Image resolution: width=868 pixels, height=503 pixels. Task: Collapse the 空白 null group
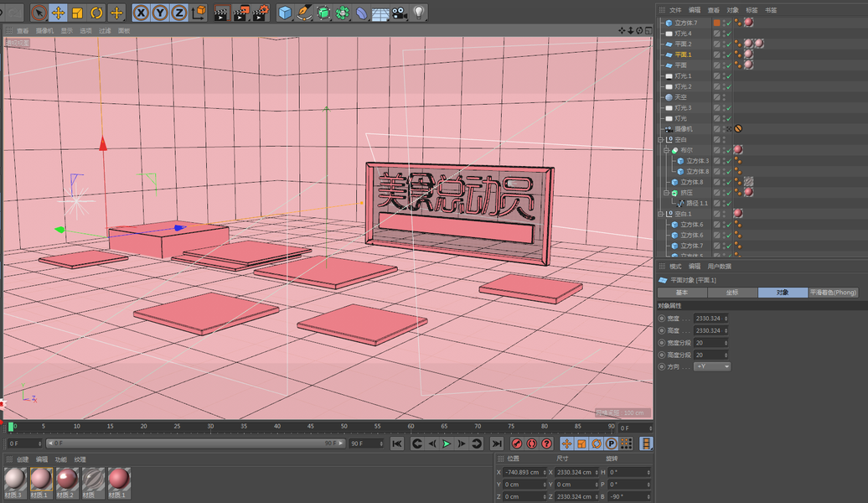coord(661,140)
